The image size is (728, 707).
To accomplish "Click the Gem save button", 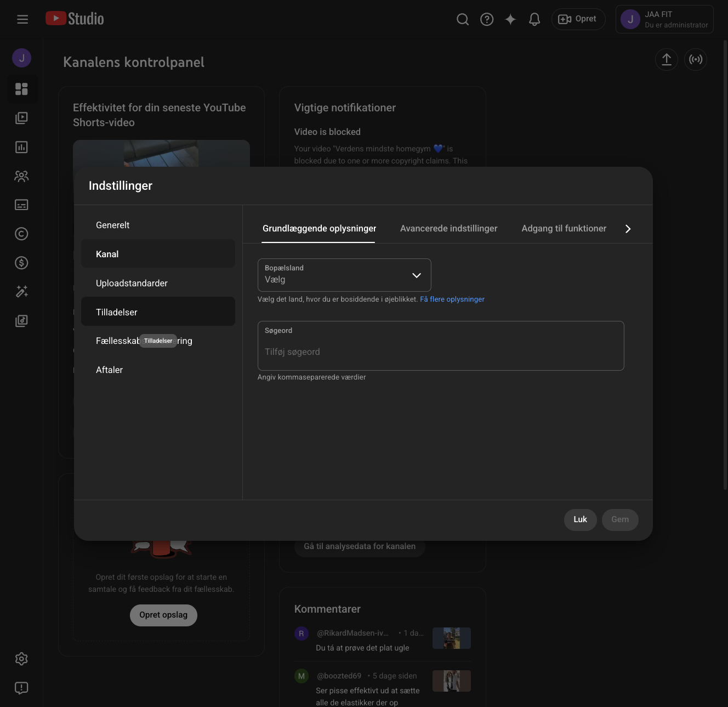I will (620, 519).
